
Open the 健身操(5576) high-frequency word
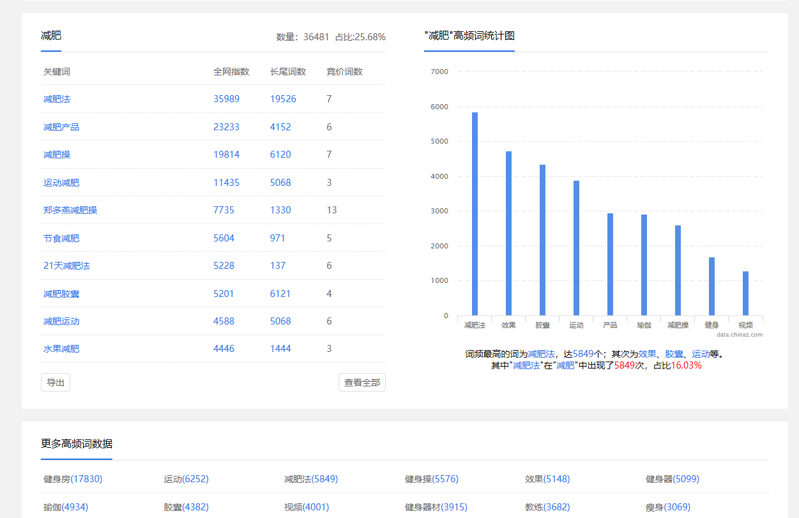432,479
